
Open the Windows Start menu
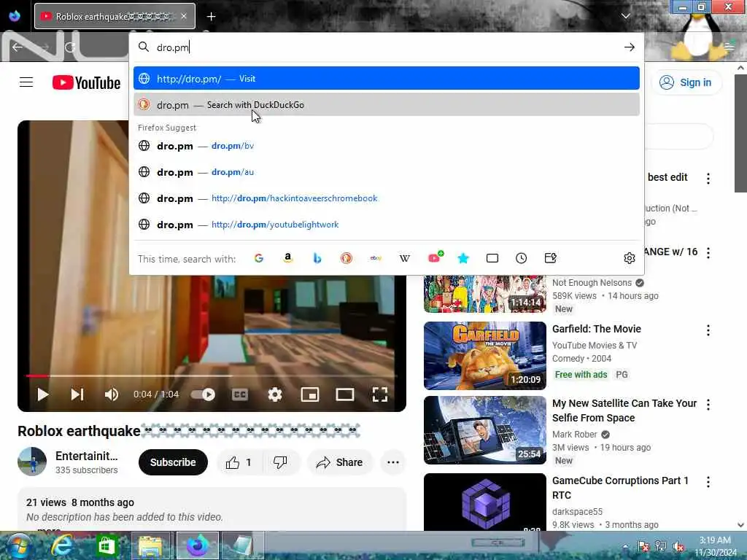point(18,545)
